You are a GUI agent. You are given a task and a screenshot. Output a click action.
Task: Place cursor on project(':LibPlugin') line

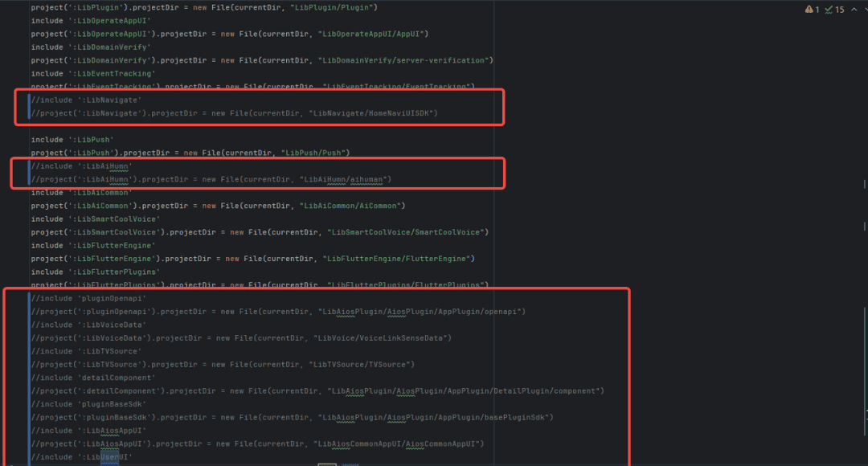point(204,8)
